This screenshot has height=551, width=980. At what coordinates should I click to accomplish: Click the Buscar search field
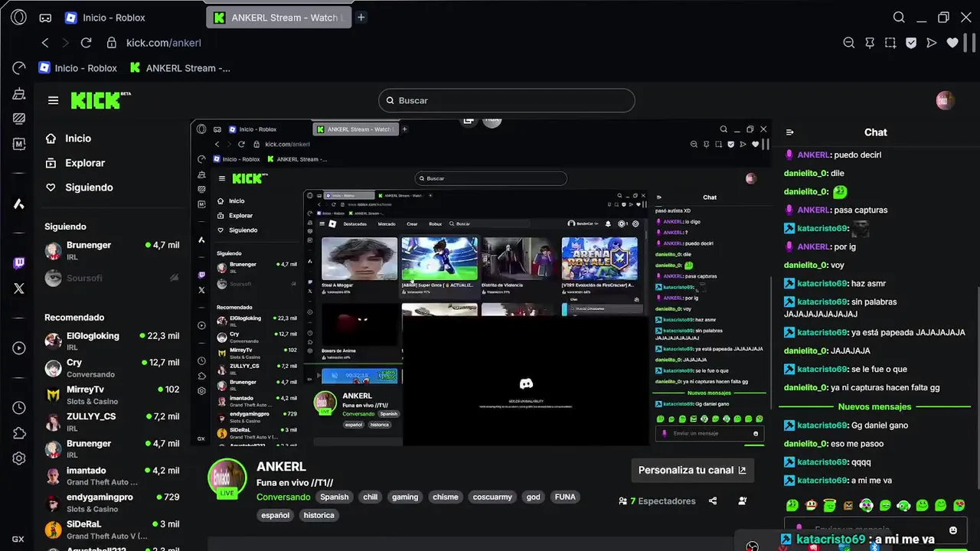point(506,100)
